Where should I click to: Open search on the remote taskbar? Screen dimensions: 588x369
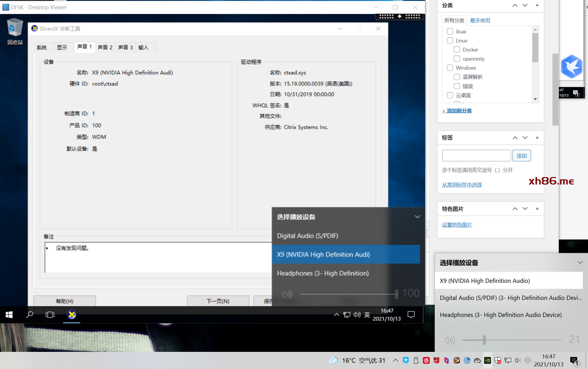pyautogui.click(x=30, y=315)
